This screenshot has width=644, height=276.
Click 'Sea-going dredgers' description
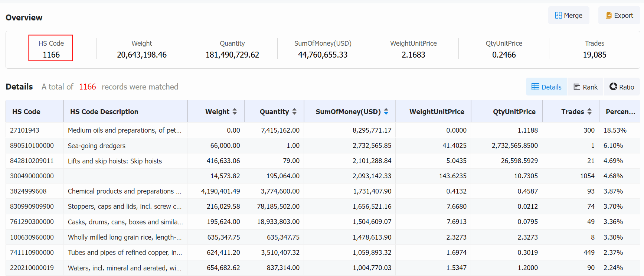click(97, 146)
